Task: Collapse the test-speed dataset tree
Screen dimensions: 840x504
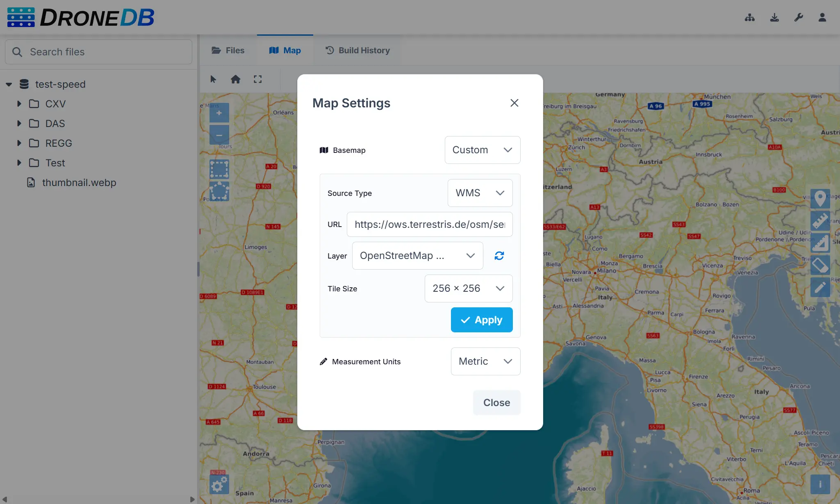Action: (9, 84)
